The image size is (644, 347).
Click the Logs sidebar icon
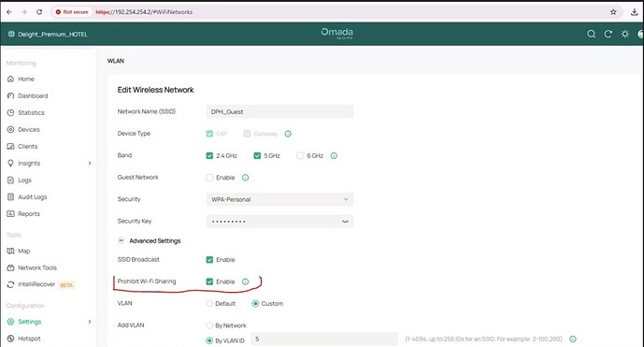click(10, 181)
